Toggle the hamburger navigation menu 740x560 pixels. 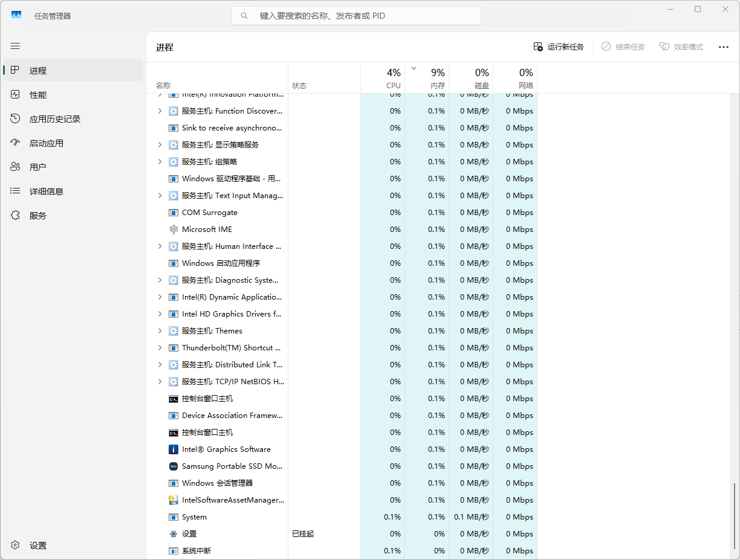[x=15, y=46]
